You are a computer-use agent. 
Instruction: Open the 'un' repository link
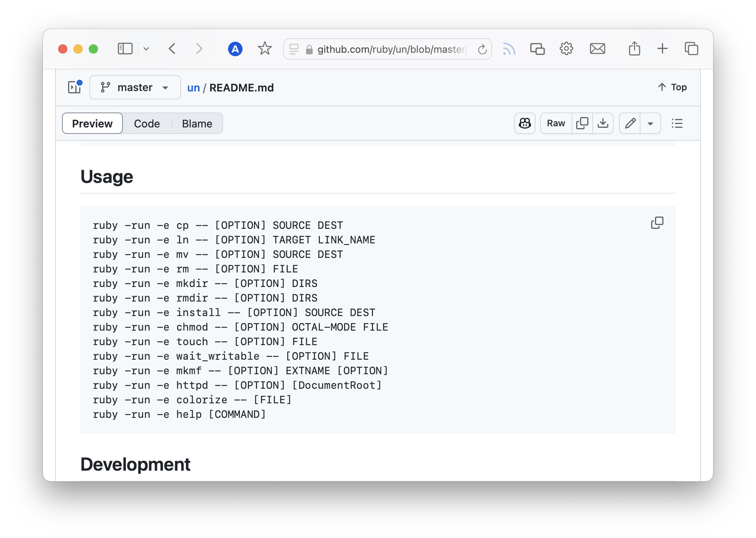194,88
